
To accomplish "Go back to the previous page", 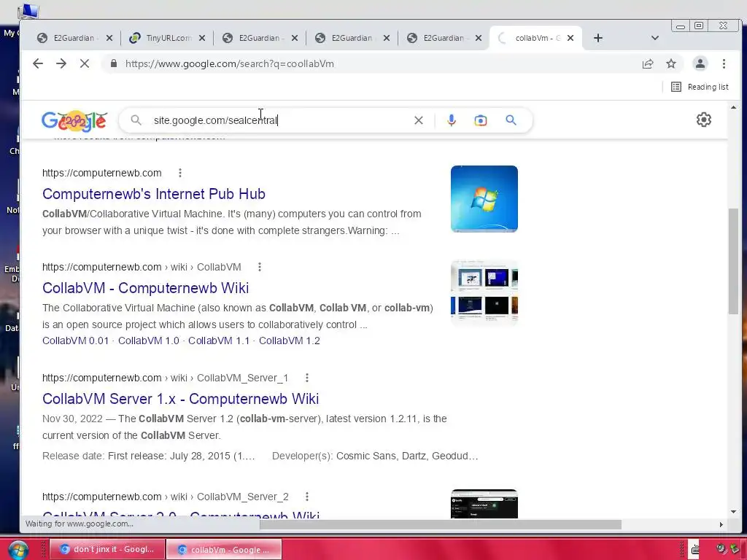I will click(x=38, y=63).
